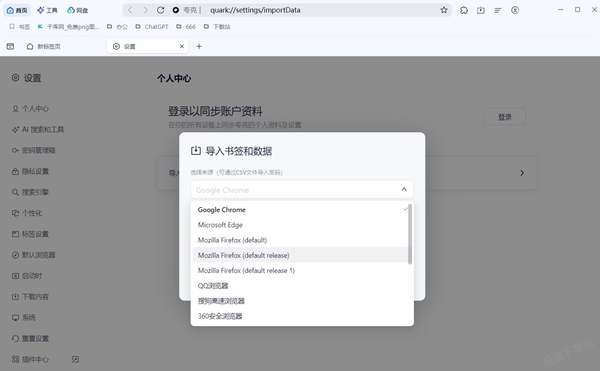Open 网盘 cloud drive
Screen dimensions: 600x371
(77, 10)
